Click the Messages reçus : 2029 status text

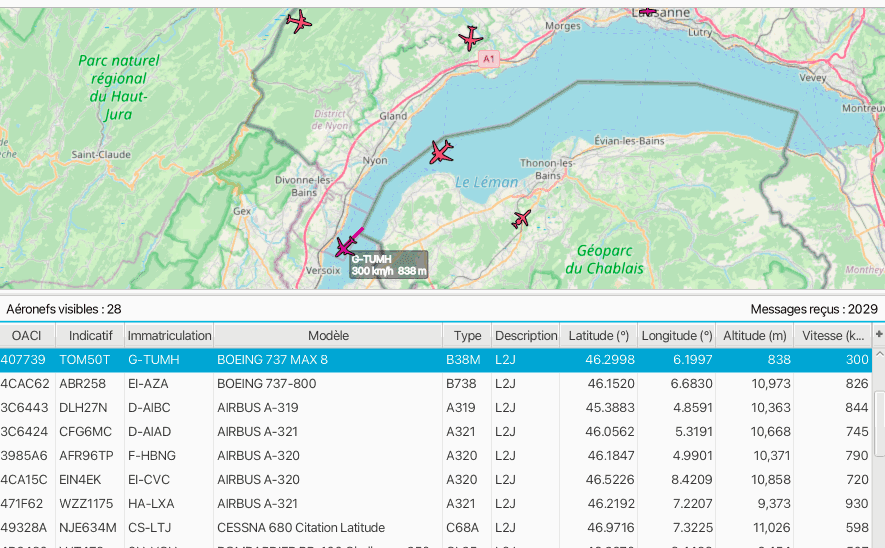pos(814,309)
